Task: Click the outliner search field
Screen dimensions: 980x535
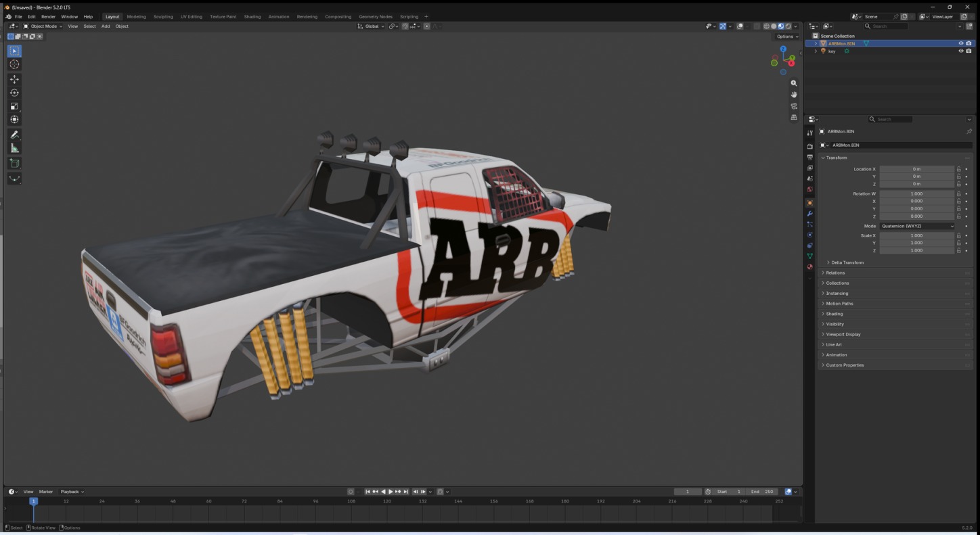Action: (885, 26)
